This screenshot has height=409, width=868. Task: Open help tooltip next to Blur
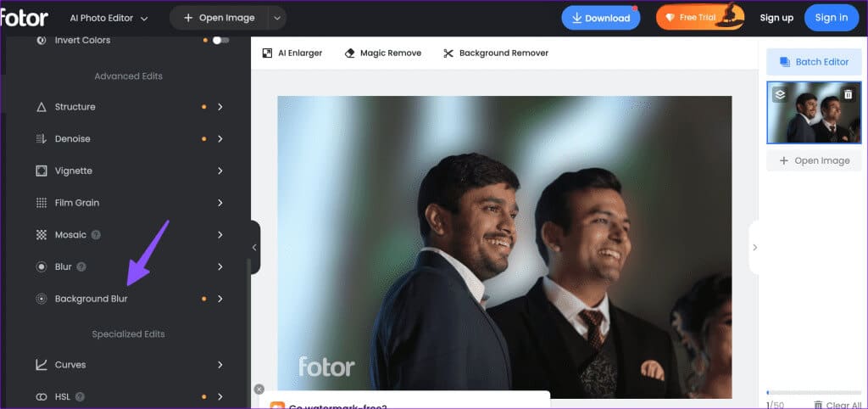81,267
